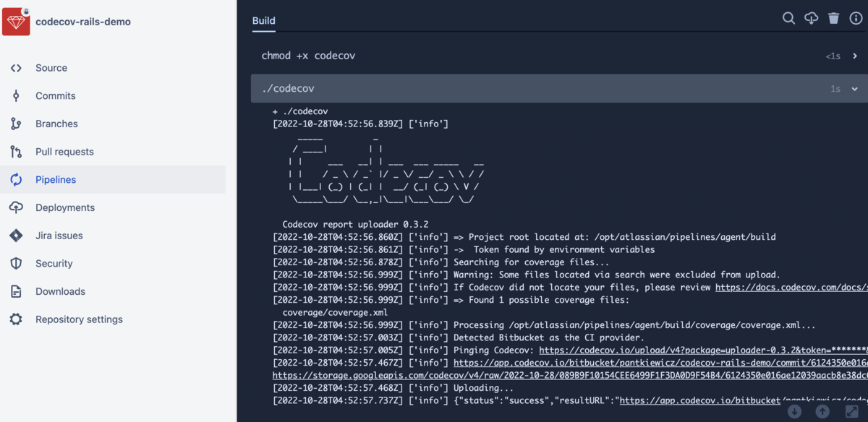
Task: Expand the 'chmod +x codecov' step chevron
Action: click(855, 56)
